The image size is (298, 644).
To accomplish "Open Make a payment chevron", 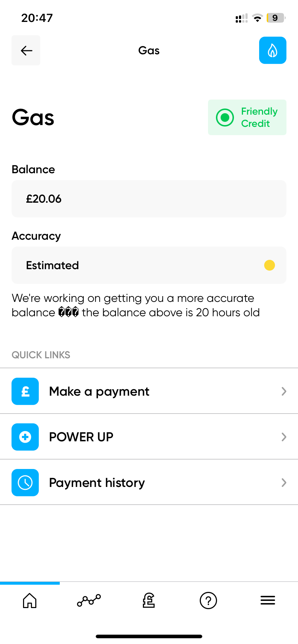I will (x=284, y=391).
